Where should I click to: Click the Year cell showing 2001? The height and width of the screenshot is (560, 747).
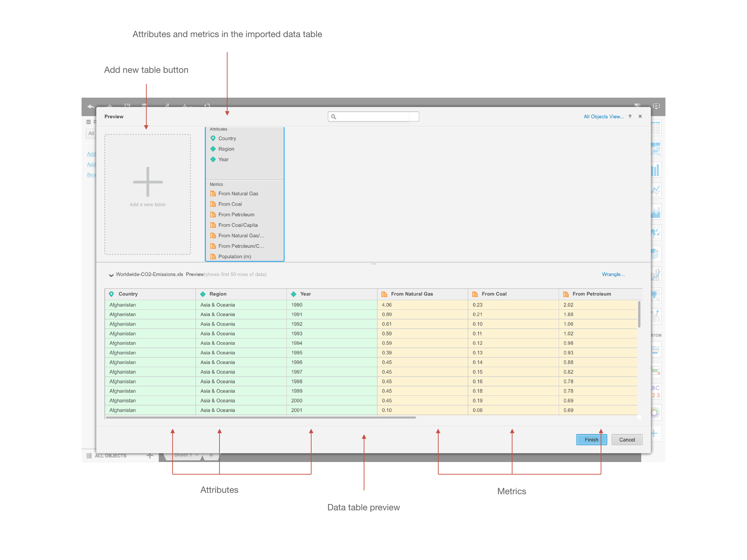332,410
